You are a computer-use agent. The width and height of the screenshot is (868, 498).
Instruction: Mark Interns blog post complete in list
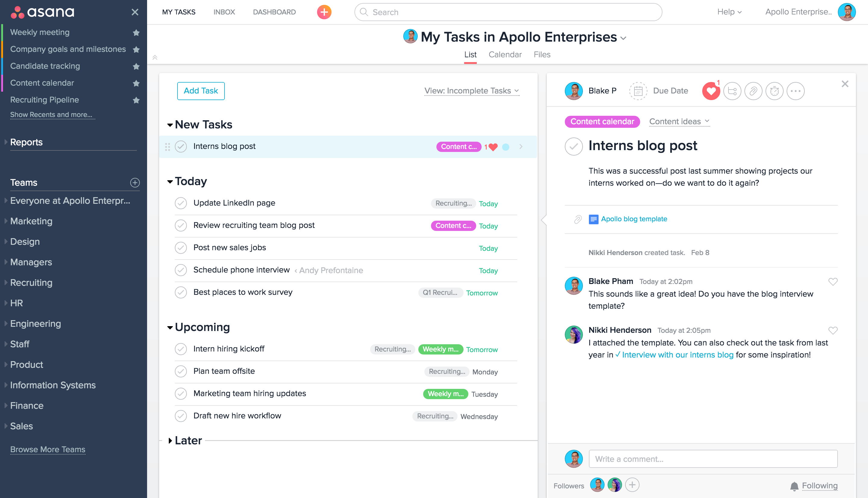pyautogui.click(x=181, y=147)
